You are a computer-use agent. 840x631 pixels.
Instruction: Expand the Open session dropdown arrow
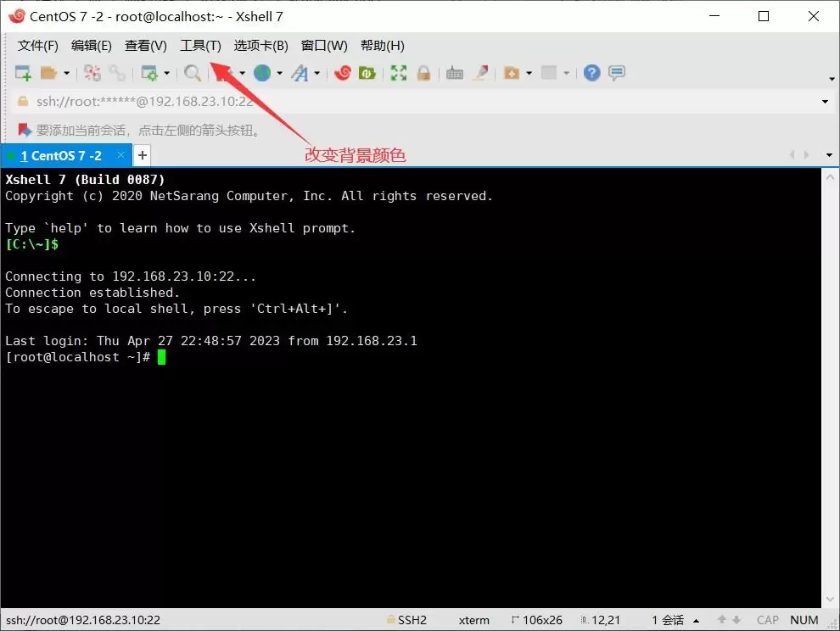pyautogui.click(x=66, y=73)
